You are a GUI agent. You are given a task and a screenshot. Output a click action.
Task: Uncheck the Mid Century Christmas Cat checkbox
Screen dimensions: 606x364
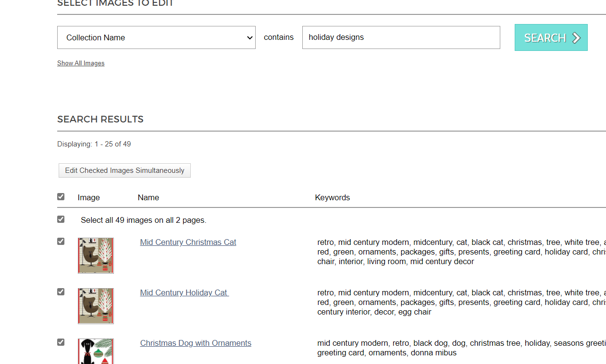pos(61,242)
